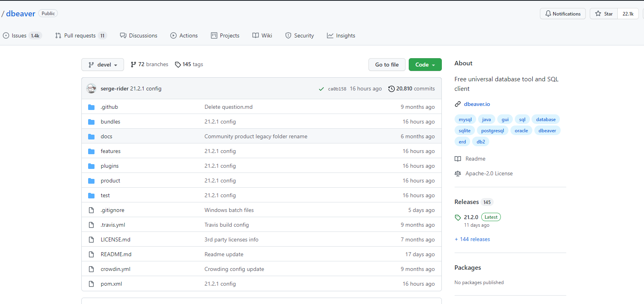Open the devel branch dropdown
644x304 pixels.
102,65
